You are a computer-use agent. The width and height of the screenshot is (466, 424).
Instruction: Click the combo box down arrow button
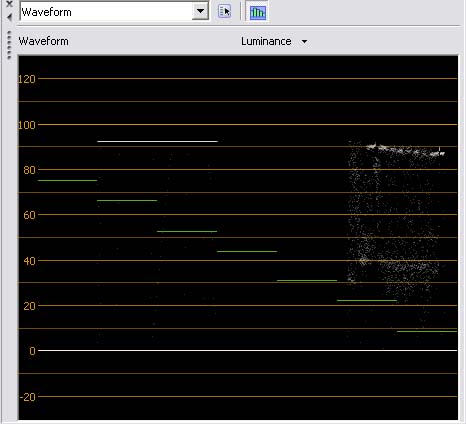tap(200, 12)
